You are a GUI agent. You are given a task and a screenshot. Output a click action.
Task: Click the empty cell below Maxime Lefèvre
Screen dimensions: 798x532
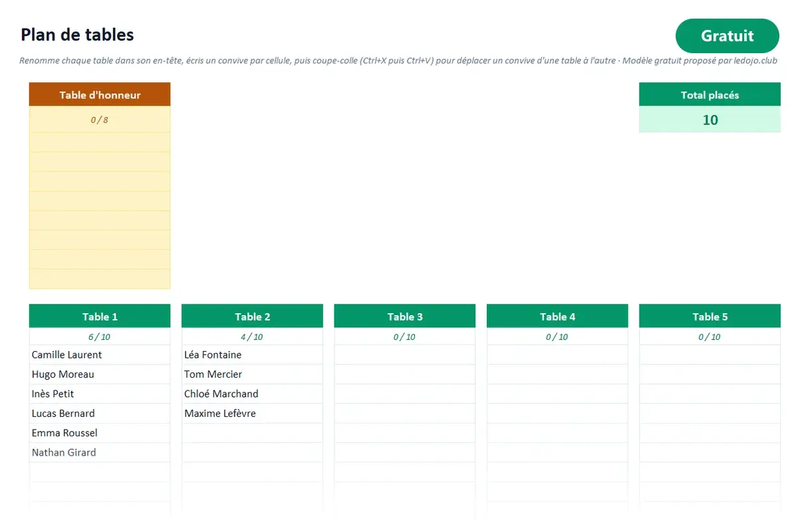pyautogui.click(x=252, y=433)
